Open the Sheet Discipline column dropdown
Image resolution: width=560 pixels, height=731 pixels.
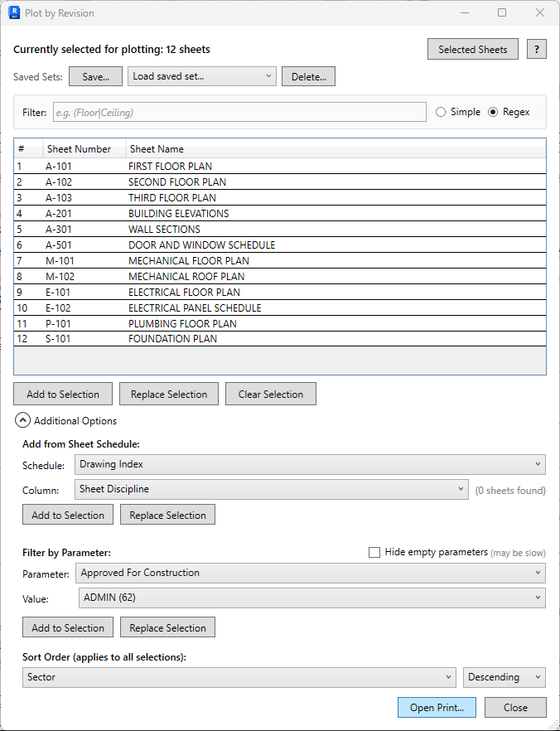click(x=272, y=489)
